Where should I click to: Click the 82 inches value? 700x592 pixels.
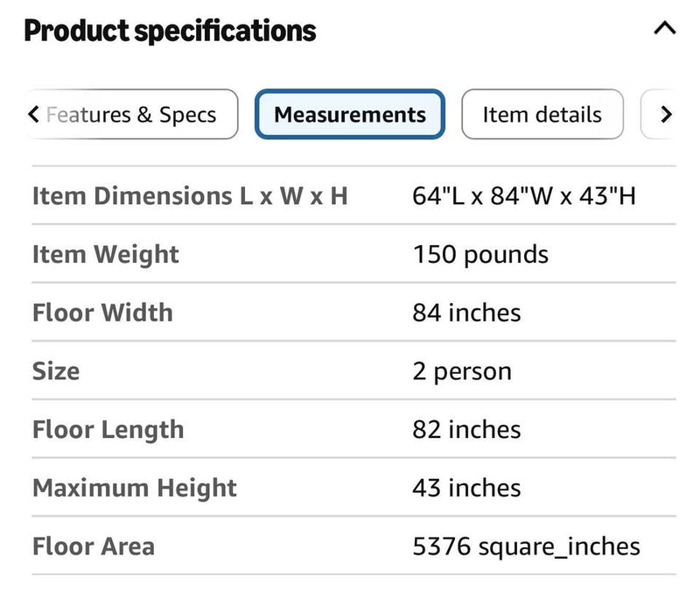pyautogui.click(x=466, y=429)
